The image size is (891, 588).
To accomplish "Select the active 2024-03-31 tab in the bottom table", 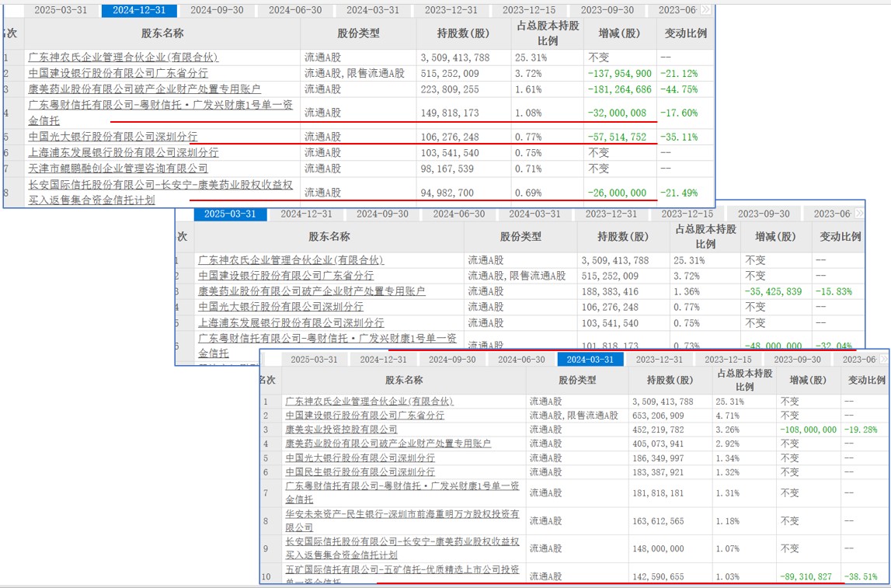I will click(x=590, y=360).
